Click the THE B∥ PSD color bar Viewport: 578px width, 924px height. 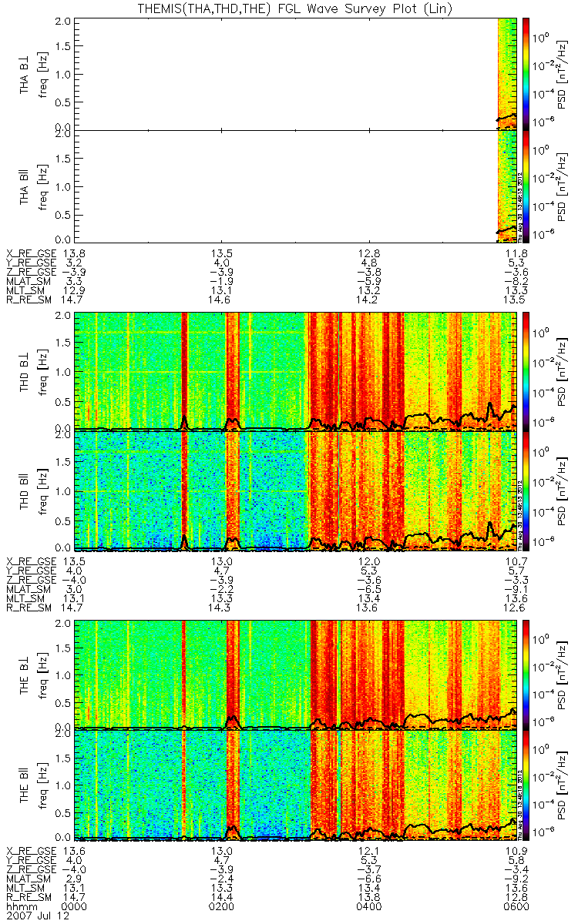526,784
